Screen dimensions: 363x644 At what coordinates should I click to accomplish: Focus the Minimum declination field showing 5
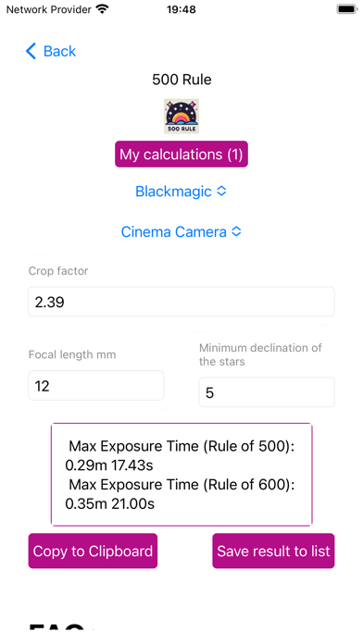pyautogui.click(x=267, y=392)
